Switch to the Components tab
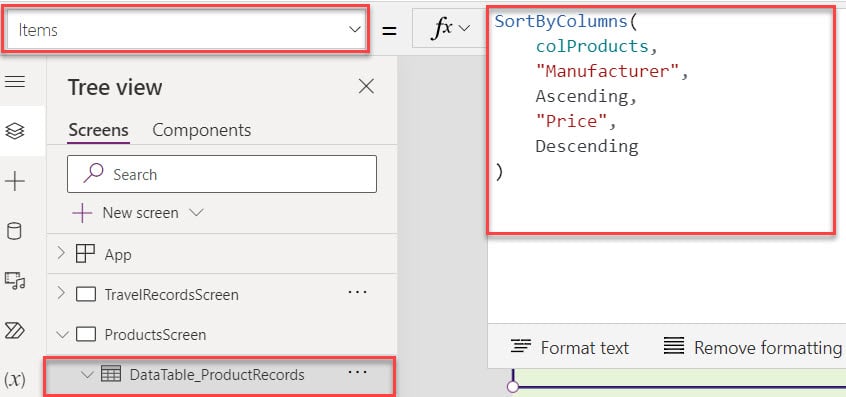846x397 pixels. pos(202,130)
